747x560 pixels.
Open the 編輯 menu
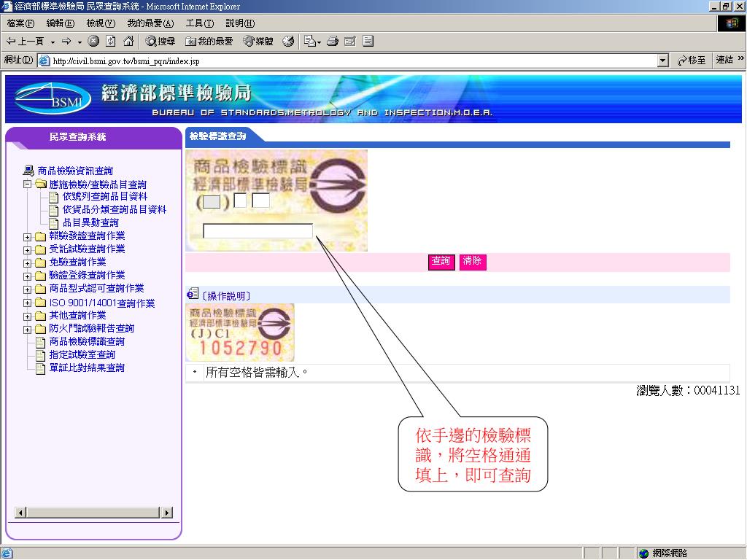point(61,23)
